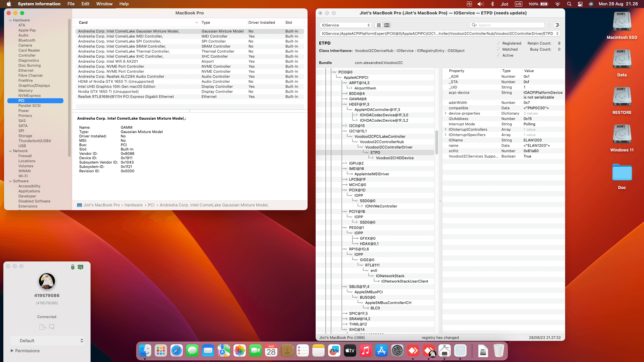Image resolution: width=644 pixels, height=362 pixels.
Task: Open Control Center from the menu bar
Action: pyautogui.click(x=580, y=4)
